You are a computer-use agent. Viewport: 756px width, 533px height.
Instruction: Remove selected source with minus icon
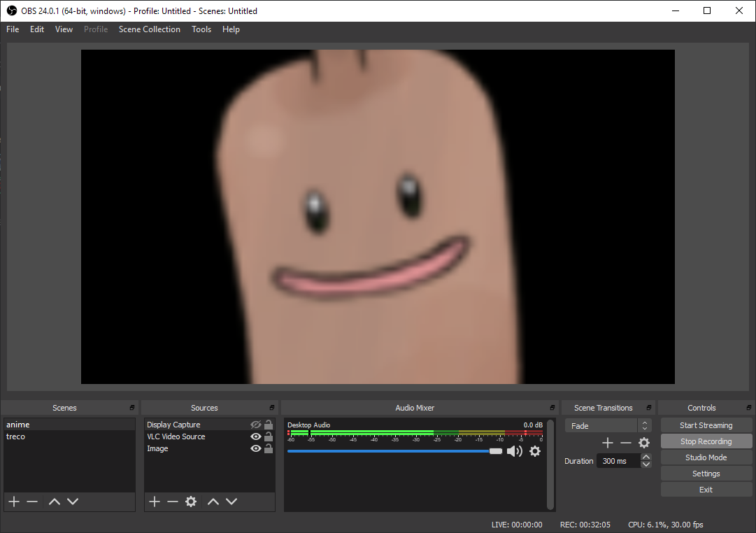click(x=173, y=502)
